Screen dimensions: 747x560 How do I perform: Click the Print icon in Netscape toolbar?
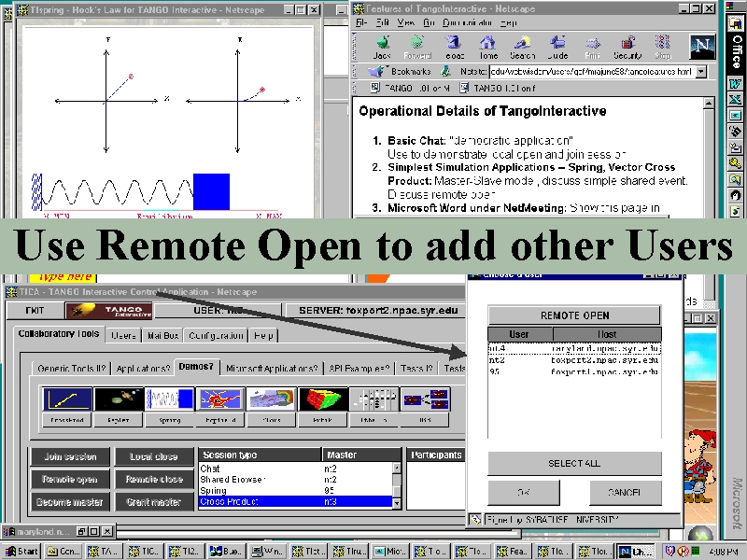(x=592, y=48)
